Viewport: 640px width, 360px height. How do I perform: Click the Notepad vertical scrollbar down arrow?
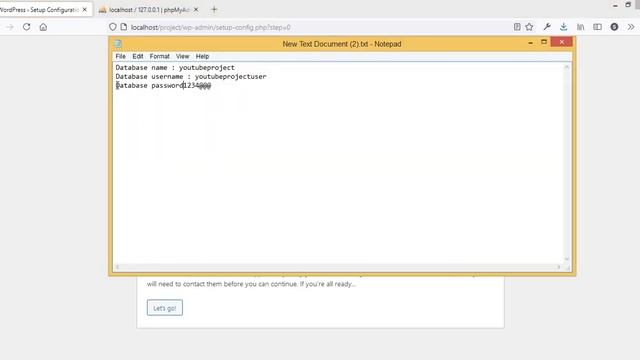click(x=567, y=259)
